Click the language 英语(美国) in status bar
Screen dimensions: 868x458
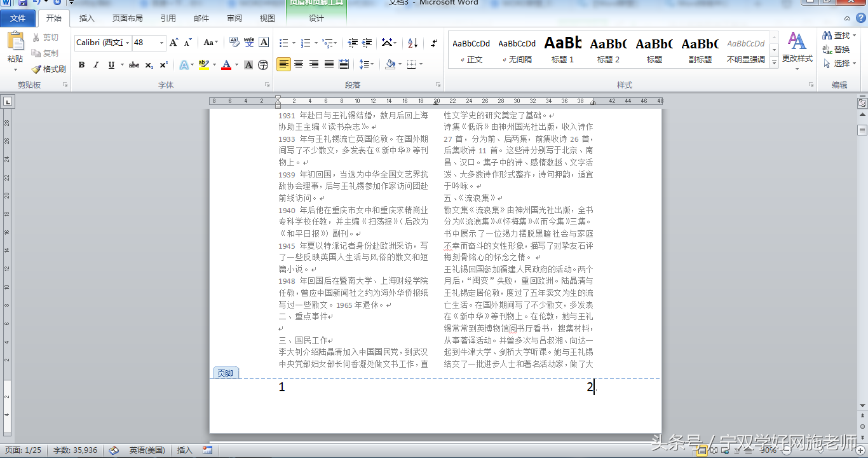pos(147,450)
